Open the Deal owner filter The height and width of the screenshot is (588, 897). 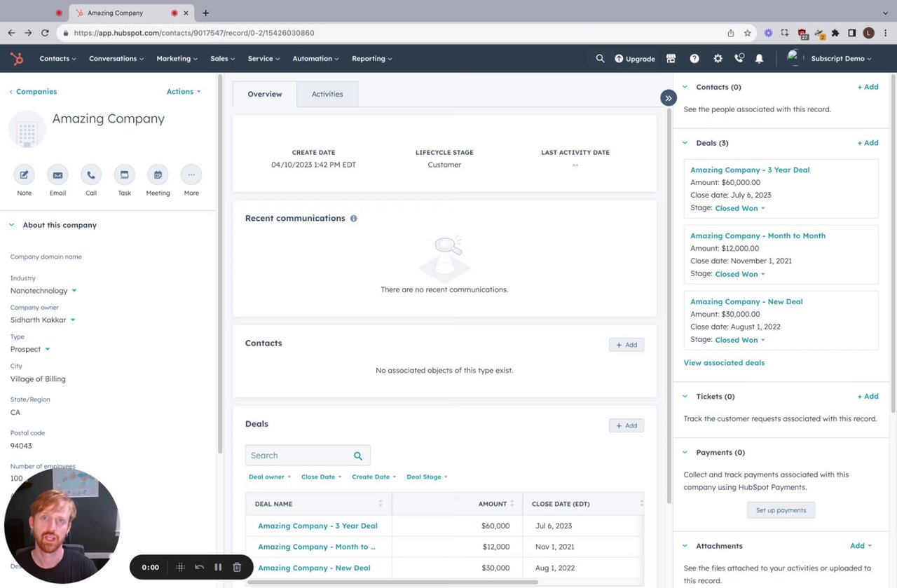270,477
